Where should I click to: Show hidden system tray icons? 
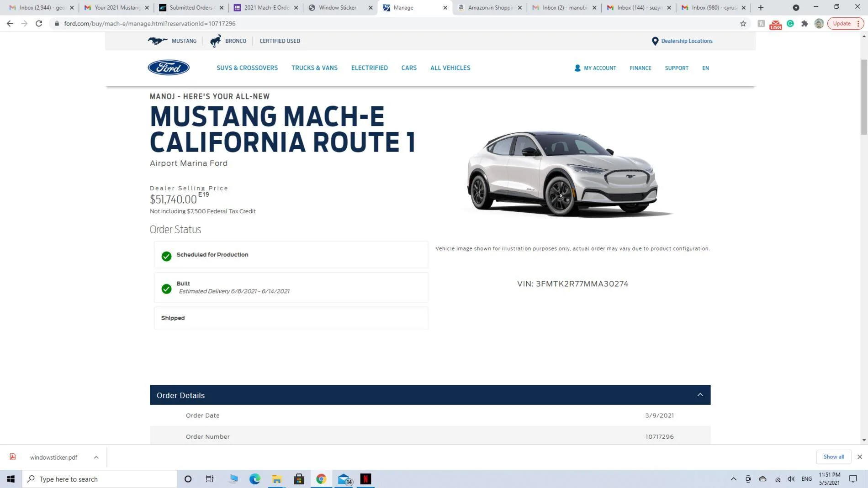(x=733, y=479)
